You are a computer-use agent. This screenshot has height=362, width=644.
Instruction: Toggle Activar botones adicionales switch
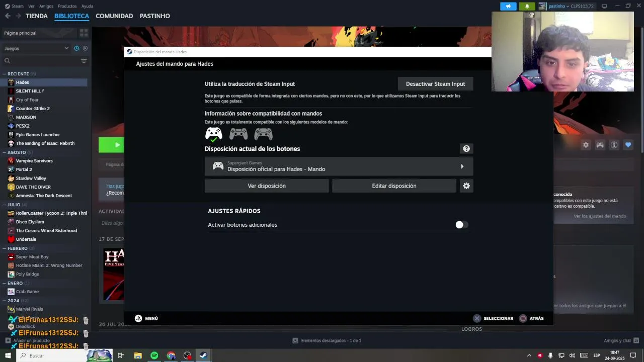tap(462, 225)
